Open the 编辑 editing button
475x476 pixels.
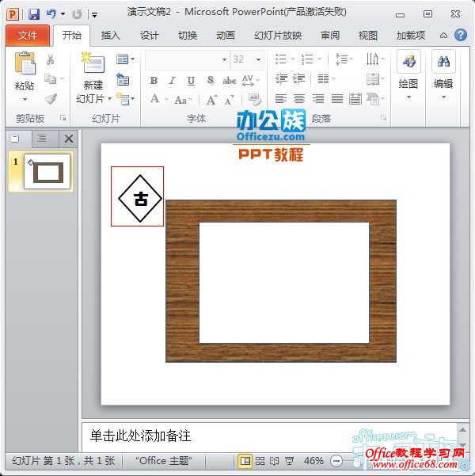click(x=443, y=75)
